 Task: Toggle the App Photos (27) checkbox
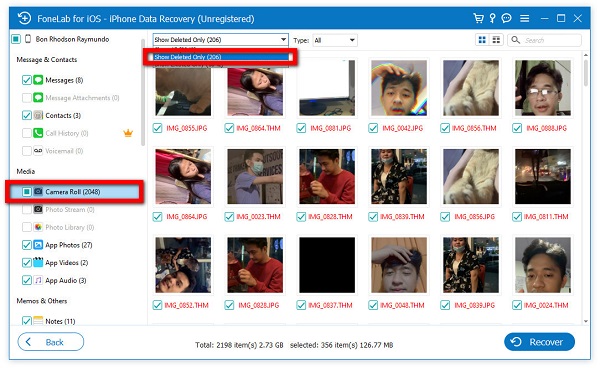point(26,245)
